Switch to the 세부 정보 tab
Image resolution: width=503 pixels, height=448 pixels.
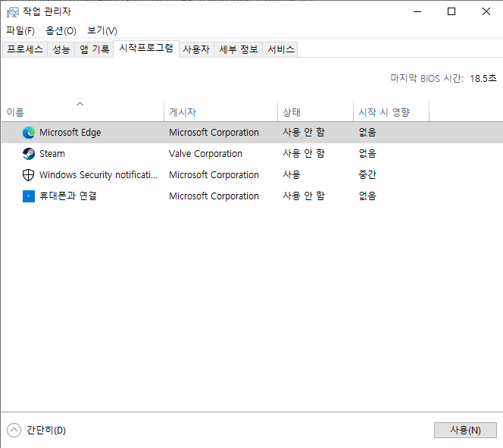[x=239, y=49]
